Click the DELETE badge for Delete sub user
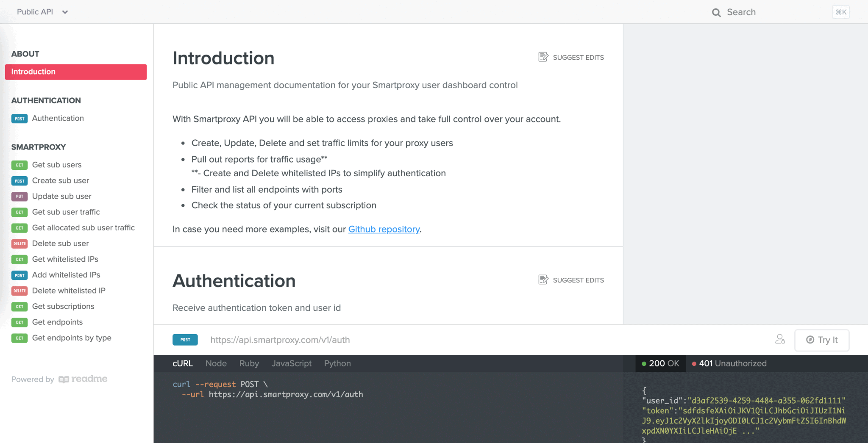Viewport: 868px width, 443px height. (19, 244)
